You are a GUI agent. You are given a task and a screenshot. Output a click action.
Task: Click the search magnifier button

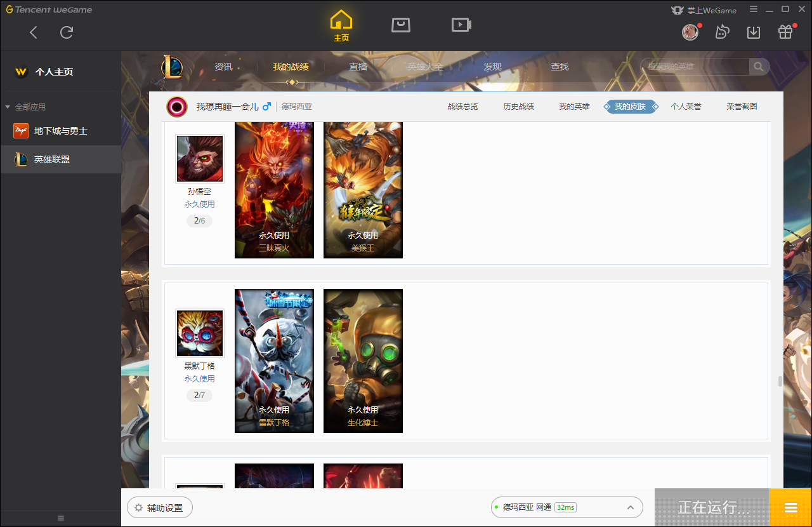point(759,67)
